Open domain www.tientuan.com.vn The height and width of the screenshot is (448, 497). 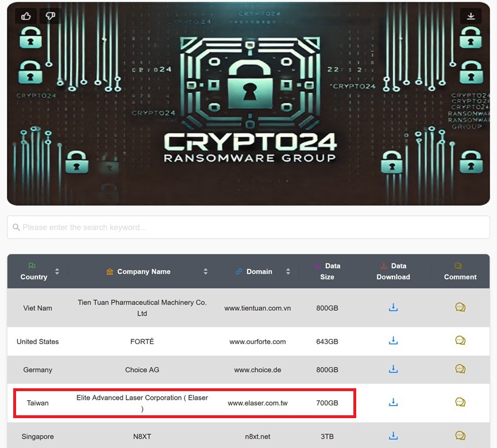(257, 308)
